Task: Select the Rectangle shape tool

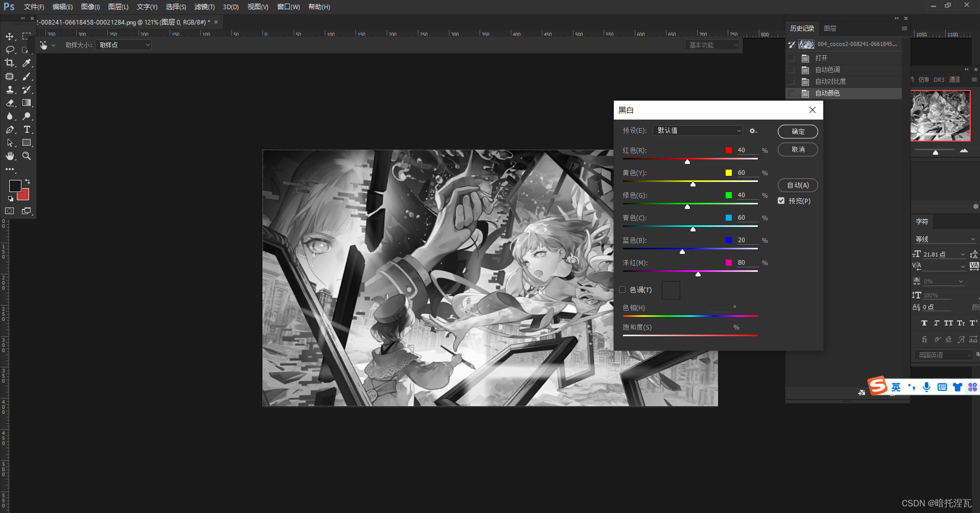Action: [27, 143]
